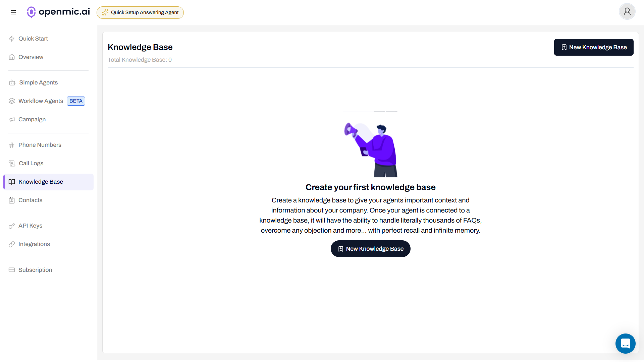Screen dimensions: 644x362
Task: Open the Integrations section
Action: [x=34, y=244]
